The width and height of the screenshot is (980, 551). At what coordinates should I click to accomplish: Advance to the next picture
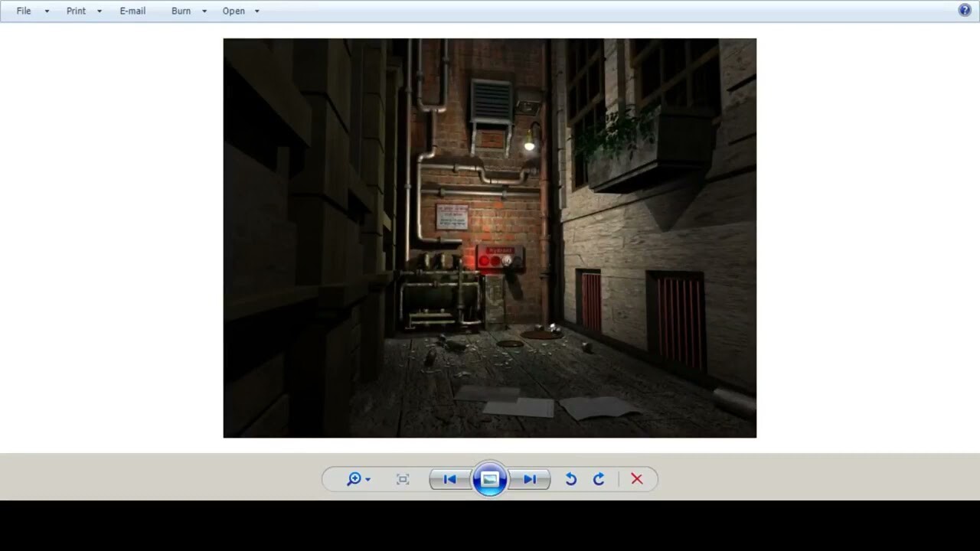click(530, 479)
